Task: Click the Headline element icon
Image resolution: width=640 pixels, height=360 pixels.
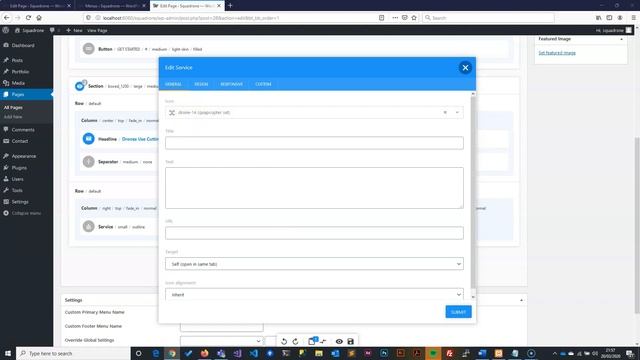Action: pyautogui.click(x=89, y=139)
